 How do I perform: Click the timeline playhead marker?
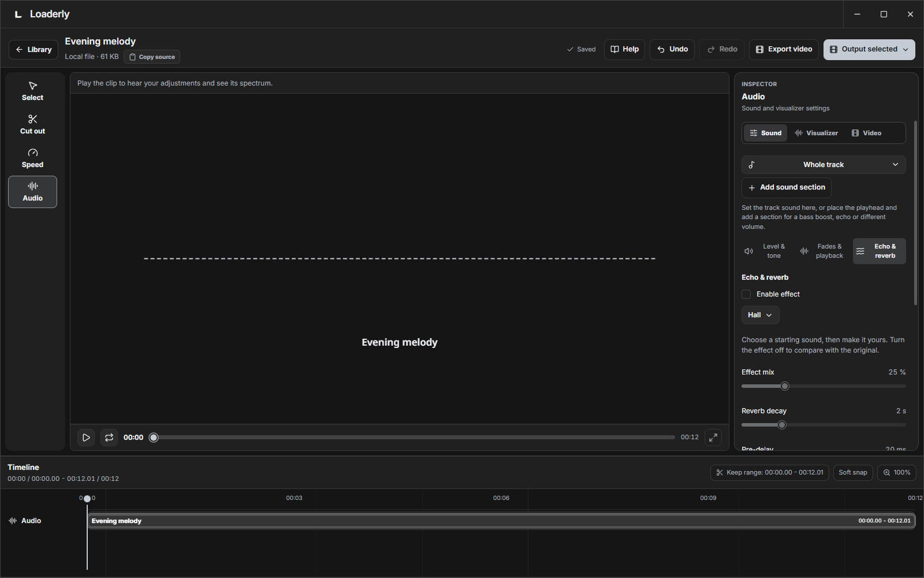(x=87, y=498)
